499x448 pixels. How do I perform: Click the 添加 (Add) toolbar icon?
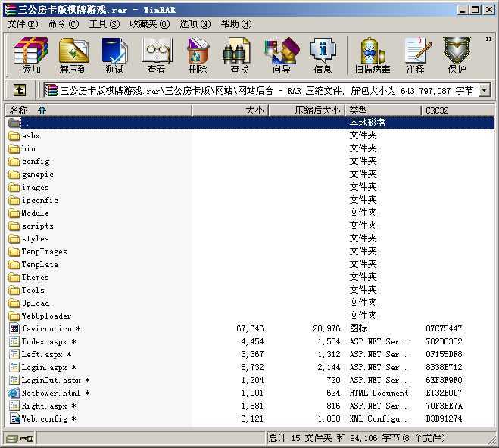tap(31, 55)
